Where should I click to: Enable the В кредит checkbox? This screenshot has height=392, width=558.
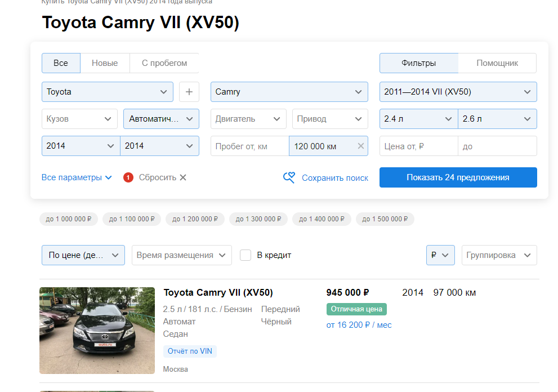pos(245,255)
